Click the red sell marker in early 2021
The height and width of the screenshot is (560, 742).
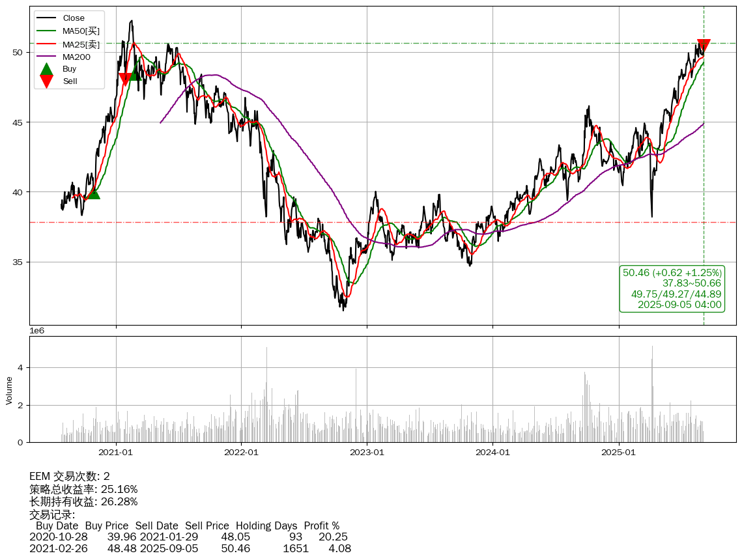pyautogui.click(x=125, y=79)
